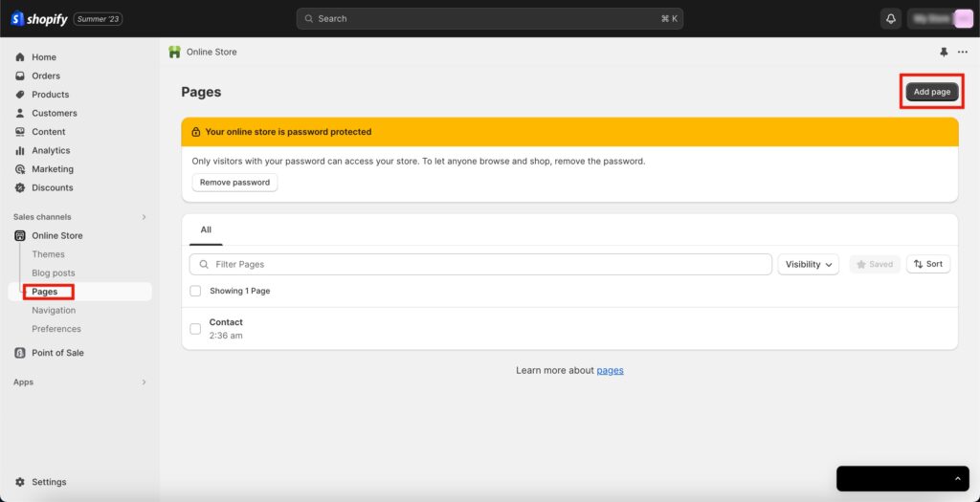Tick the select-all pages checkbox
This screenshot has height=502, width=980.
[x=195, y=291]
